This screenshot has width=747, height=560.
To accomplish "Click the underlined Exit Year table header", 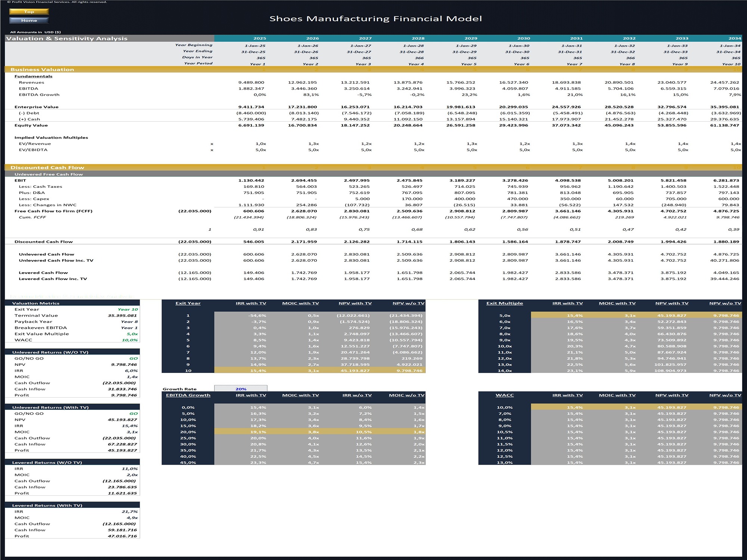I will pos(188,303).
